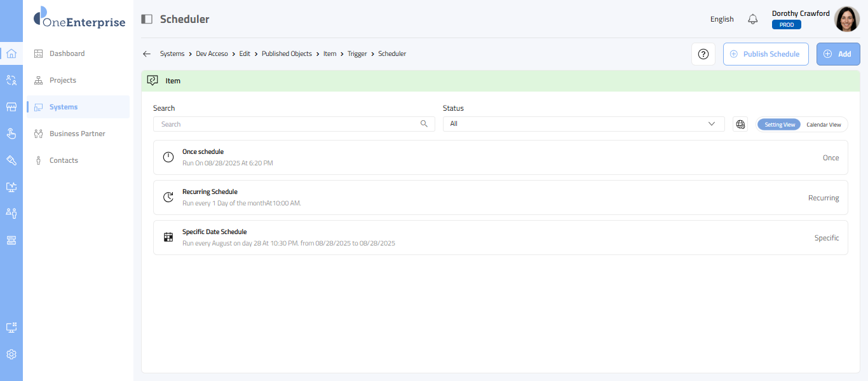Click the Add button
Screen dimensions: 868x381
[x=837, y=54]
